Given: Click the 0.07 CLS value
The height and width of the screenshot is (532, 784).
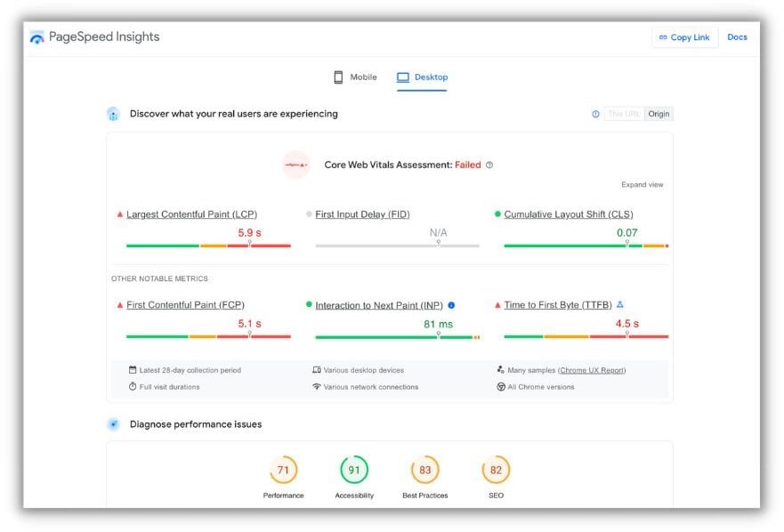Looking at the screenshot, I should 626,233.
